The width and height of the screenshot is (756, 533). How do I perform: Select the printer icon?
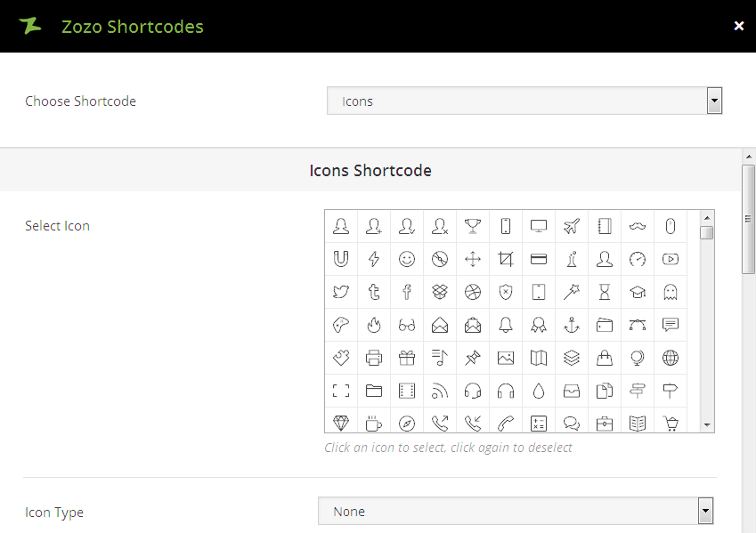tap(374, 358)
